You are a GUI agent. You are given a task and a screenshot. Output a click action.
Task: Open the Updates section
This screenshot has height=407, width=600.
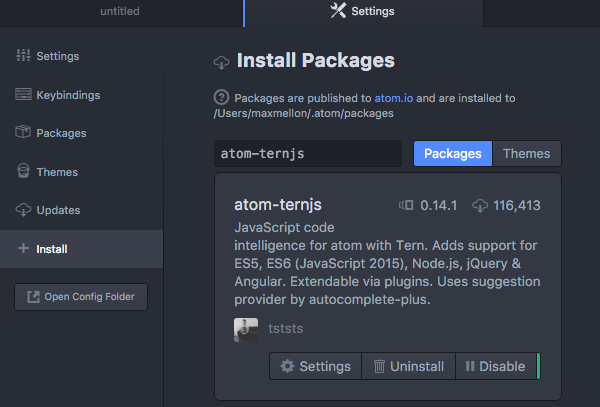coord(82,210)
